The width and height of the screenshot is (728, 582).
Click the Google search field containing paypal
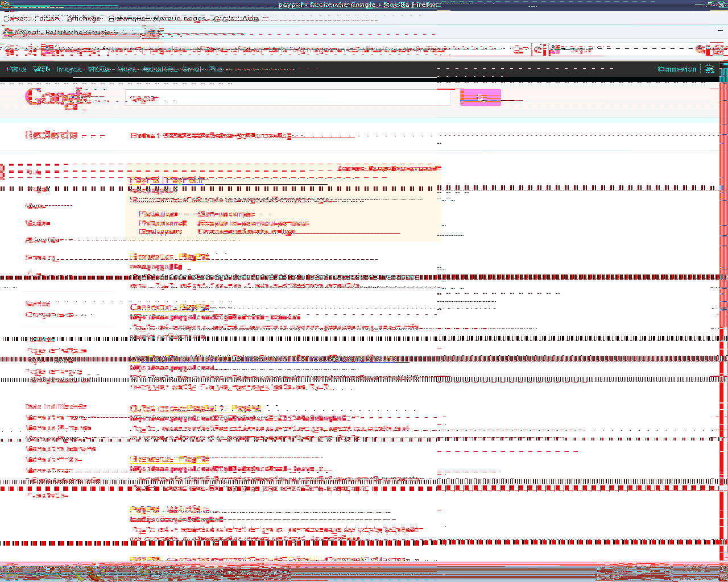[288, 98]
